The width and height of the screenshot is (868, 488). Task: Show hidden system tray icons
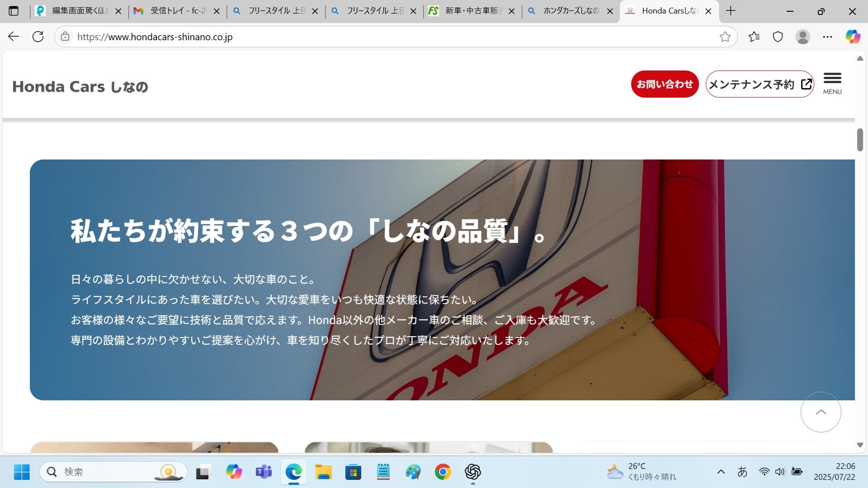point(721,472)
